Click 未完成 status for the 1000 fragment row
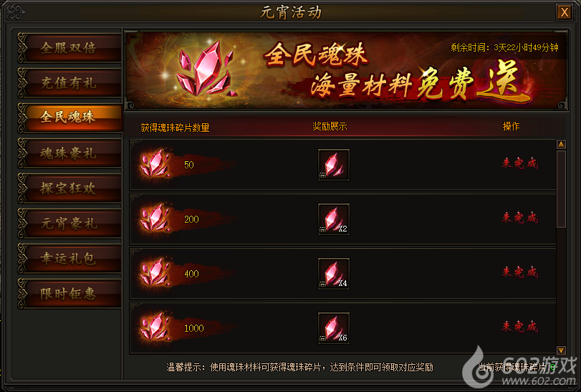Viewport: 581px width, 392px height. click(520, 327)
